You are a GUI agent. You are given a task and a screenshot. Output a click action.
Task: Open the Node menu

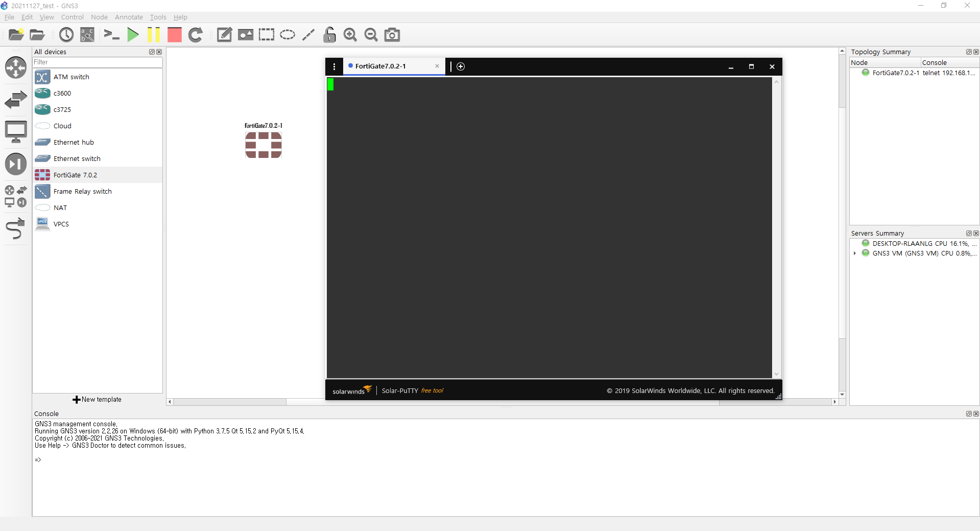click(x=99, y=17)
